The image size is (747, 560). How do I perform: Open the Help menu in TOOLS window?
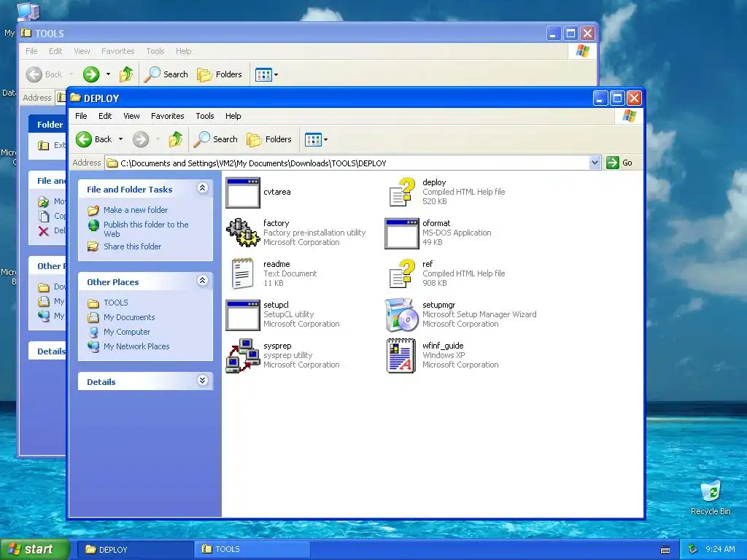(x=183, y=51)
